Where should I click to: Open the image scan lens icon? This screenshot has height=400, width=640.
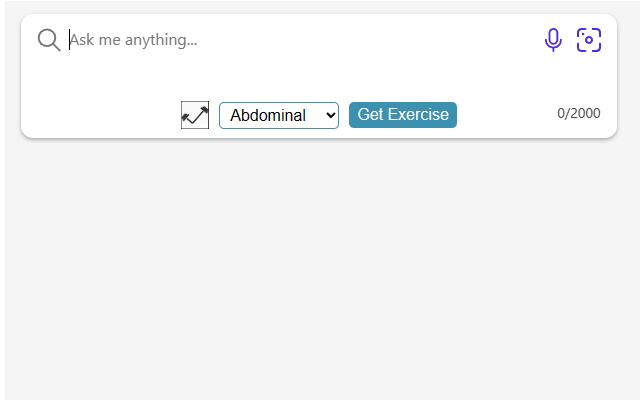[589, 40]
